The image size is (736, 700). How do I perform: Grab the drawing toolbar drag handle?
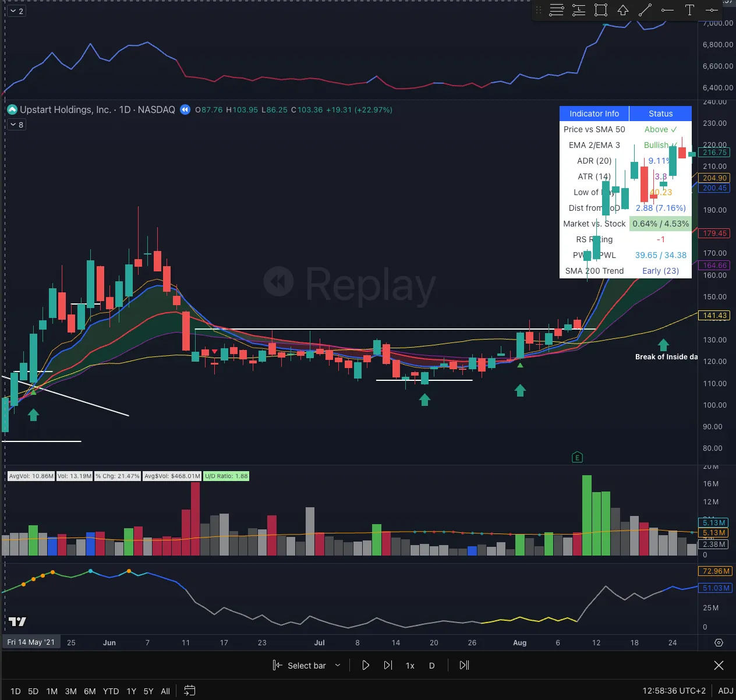click(x=539, y=10)
